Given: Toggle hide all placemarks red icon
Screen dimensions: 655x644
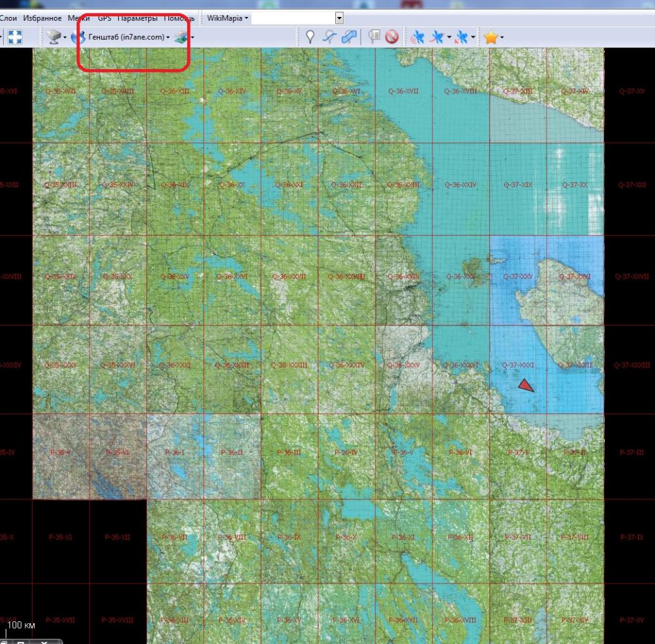Looking at the screenshot, I should pos(391,37).
